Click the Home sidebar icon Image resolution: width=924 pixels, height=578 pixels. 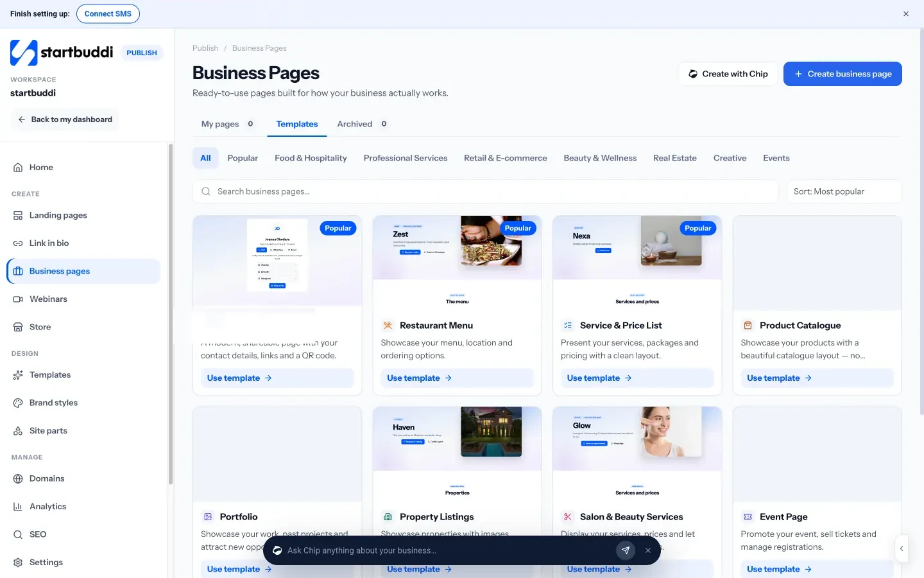18,168
